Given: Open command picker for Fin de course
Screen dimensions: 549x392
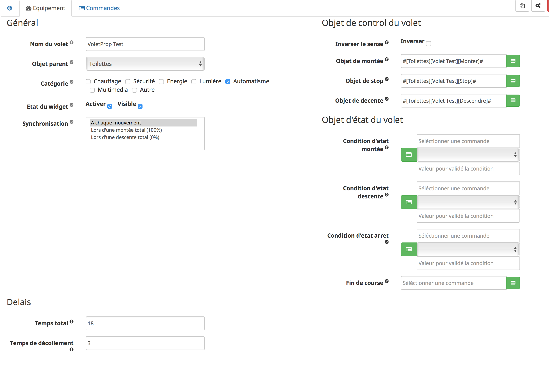Looking at the screenshot, I should [x=513, y=283].
